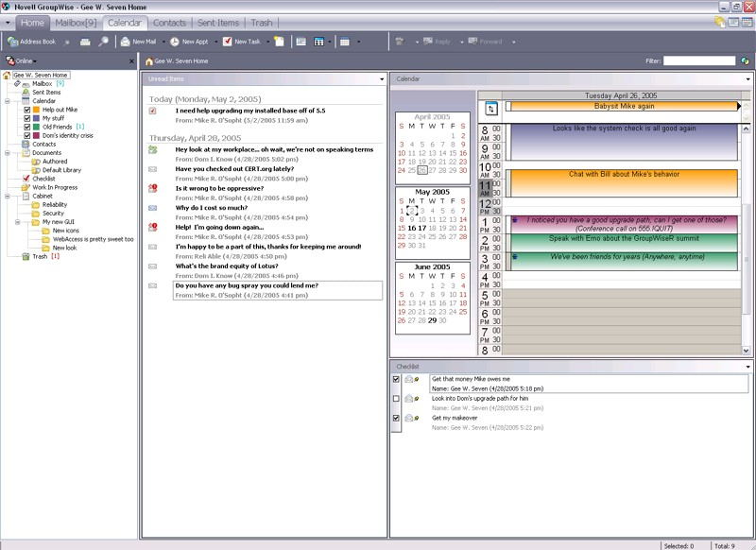Viewport: 756px width, 550px height.
Task: Click icon beside 'Hey look at my workplace' message
Action: (153, 150)
